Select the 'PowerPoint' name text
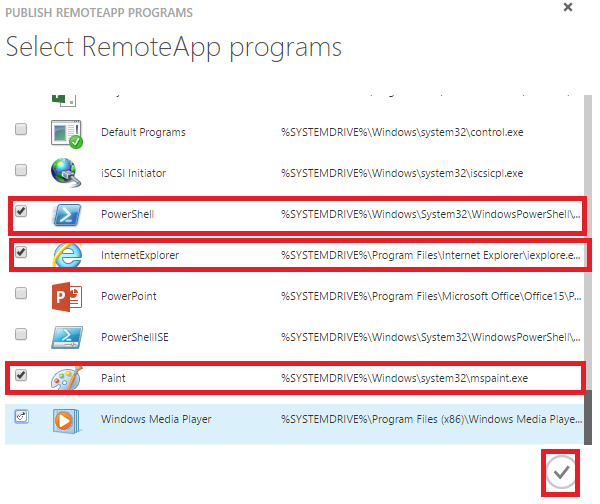 tap(129, 296)
